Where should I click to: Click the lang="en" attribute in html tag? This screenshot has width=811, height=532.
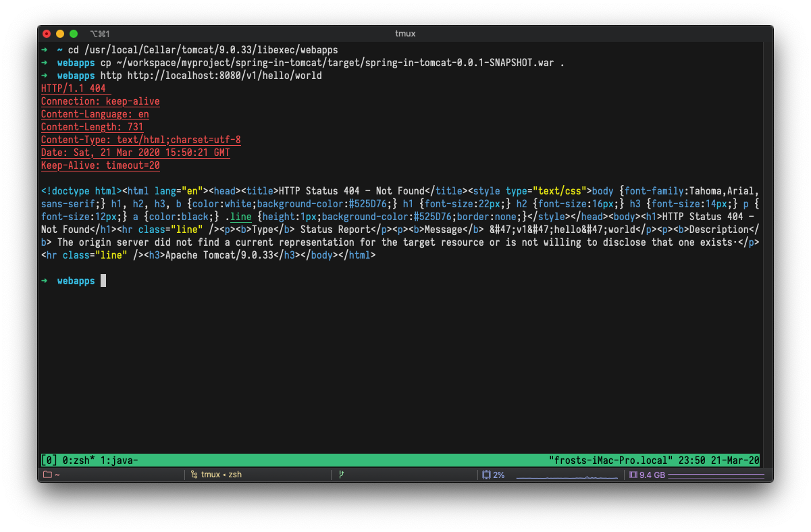pyautogui.click(x=179, y=191)
